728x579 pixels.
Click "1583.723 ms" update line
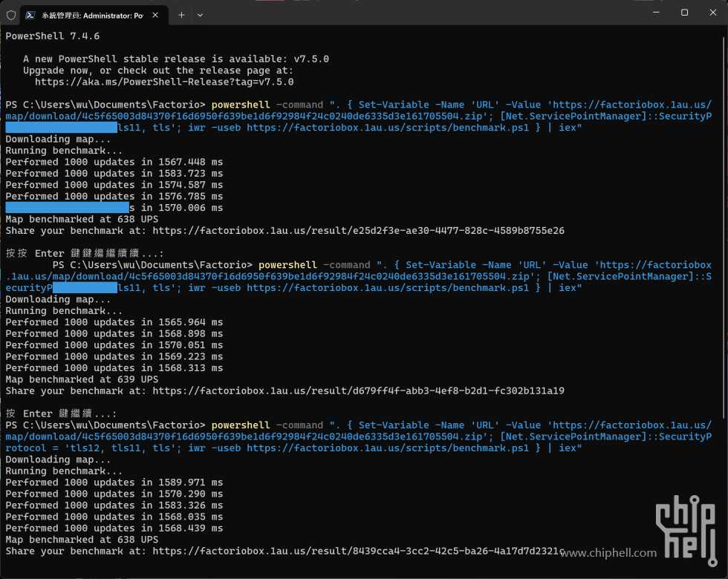pos(114,174)
